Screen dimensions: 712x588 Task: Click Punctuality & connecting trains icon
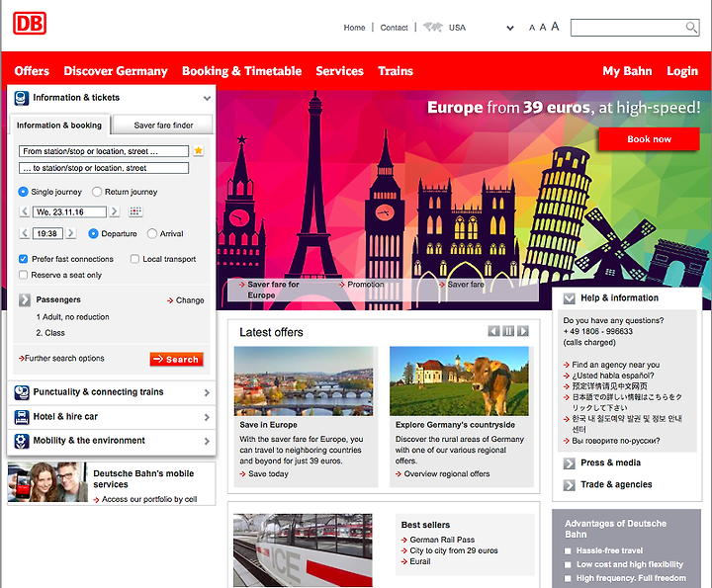click(x=22, y=392)
